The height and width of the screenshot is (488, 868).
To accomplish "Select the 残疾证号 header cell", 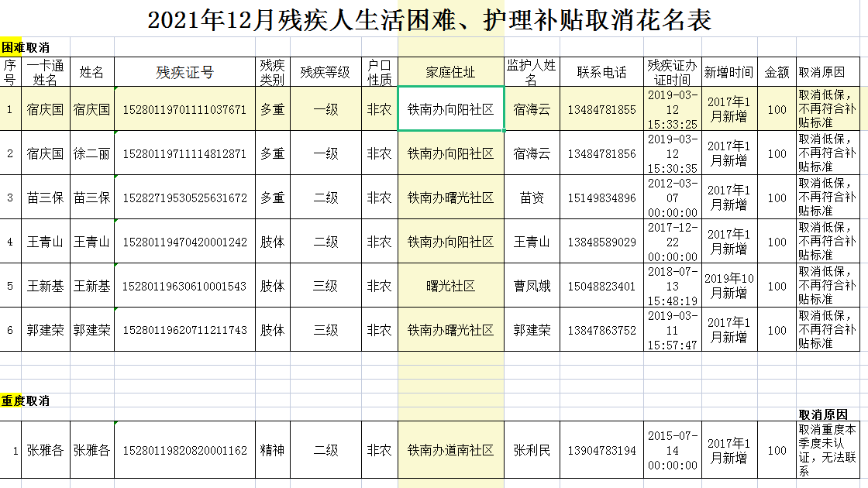I will click(185, 72).
